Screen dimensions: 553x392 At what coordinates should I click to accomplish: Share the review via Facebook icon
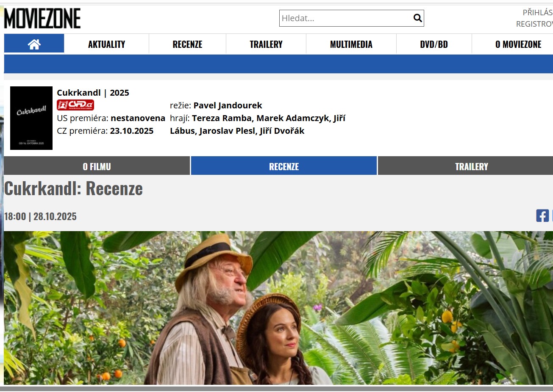point(542,215)
